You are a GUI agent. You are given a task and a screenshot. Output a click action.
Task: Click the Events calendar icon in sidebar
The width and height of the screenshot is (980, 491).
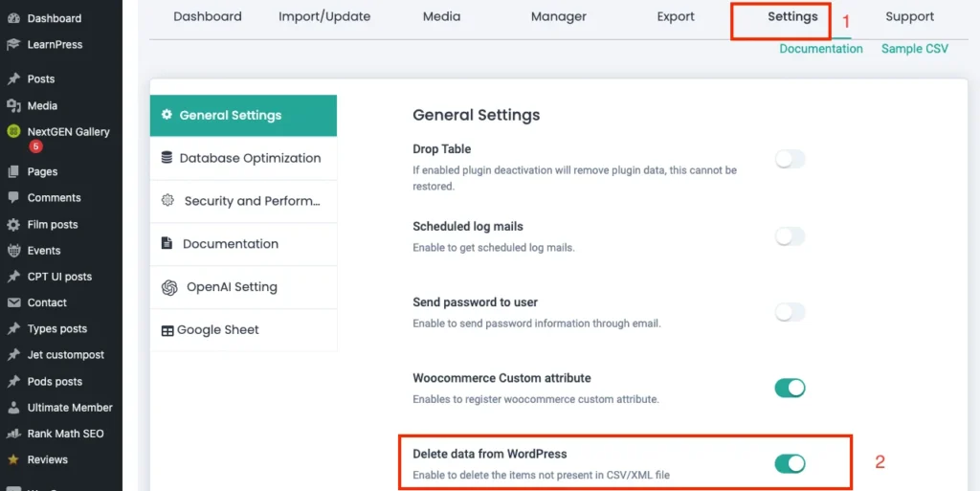[13, 251]
